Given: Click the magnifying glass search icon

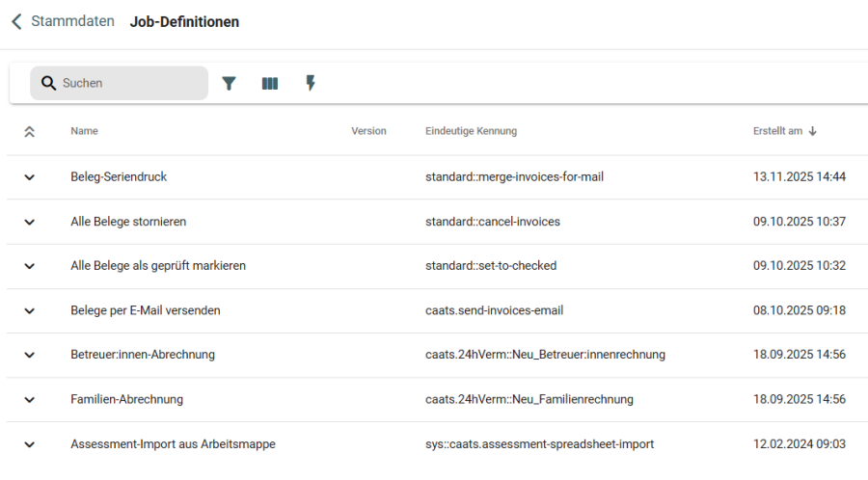Looking at the screenshot, I should coord(48,84).
